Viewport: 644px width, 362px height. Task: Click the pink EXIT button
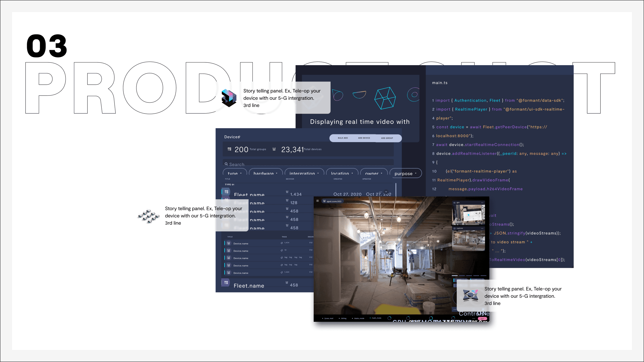[482, 319]
